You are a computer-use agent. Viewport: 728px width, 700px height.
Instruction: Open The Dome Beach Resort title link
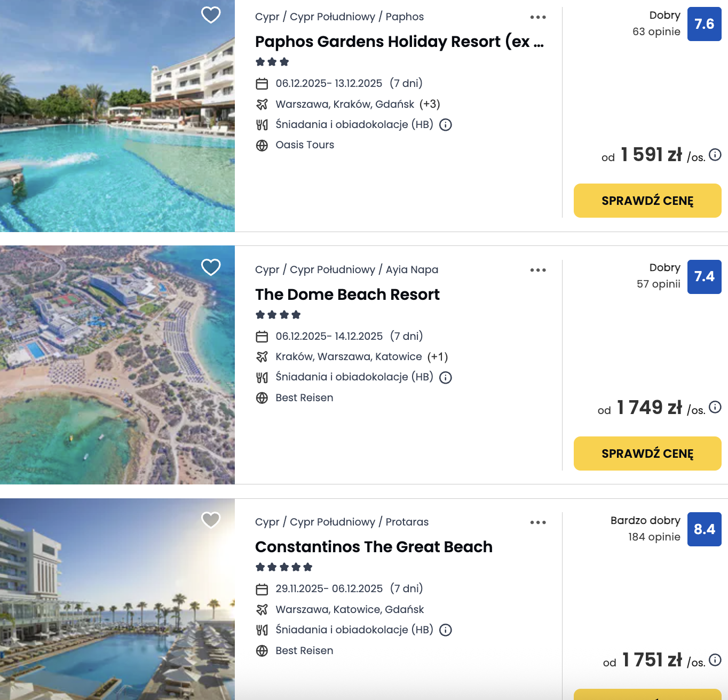[x=347, y=295]
